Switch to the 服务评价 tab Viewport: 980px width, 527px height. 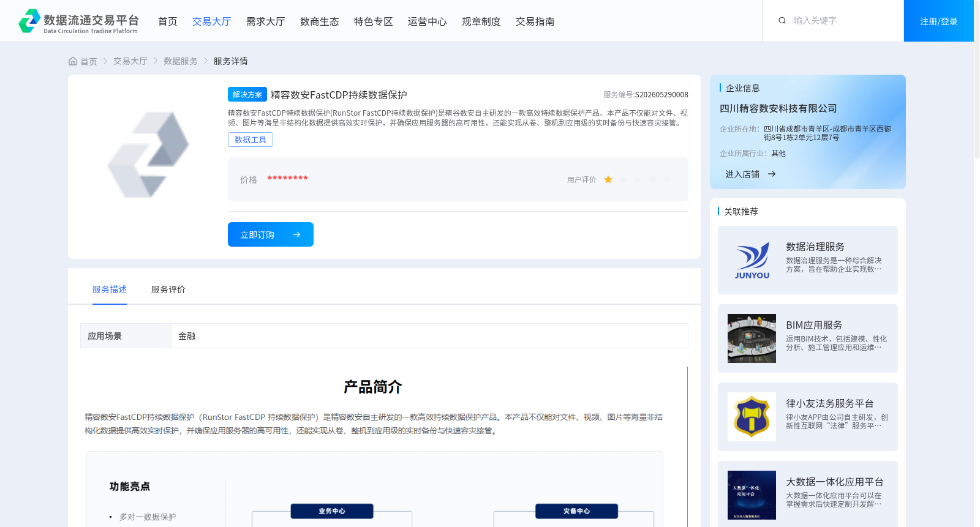point(168,290)
